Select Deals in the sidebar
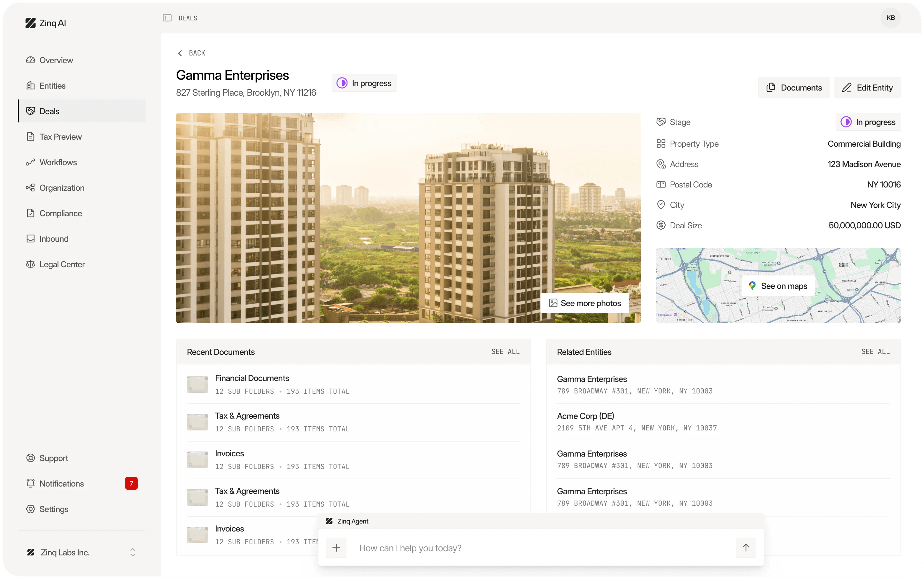 (x=82, y=111)
